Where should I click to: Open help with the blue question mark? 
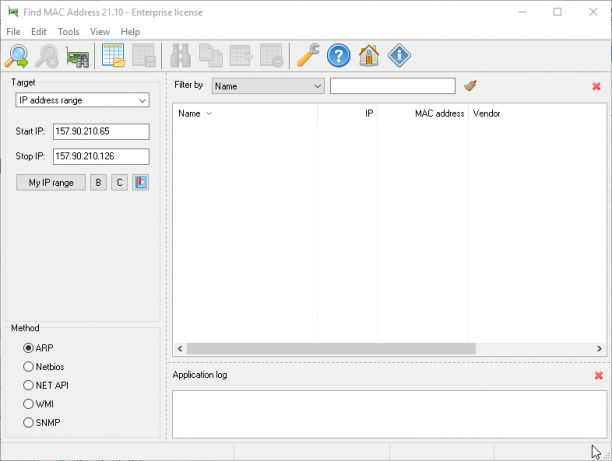click(338, 55)
